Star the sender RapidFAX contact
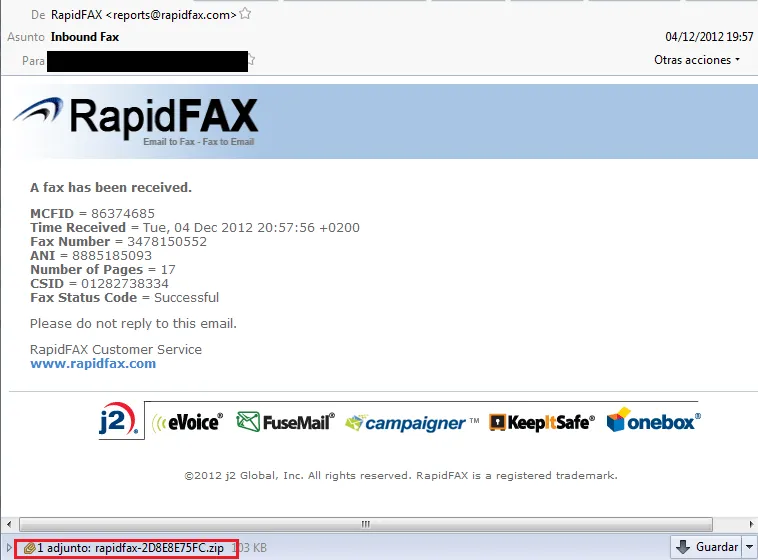Viewport: 758px width, 560px height. 245,14
